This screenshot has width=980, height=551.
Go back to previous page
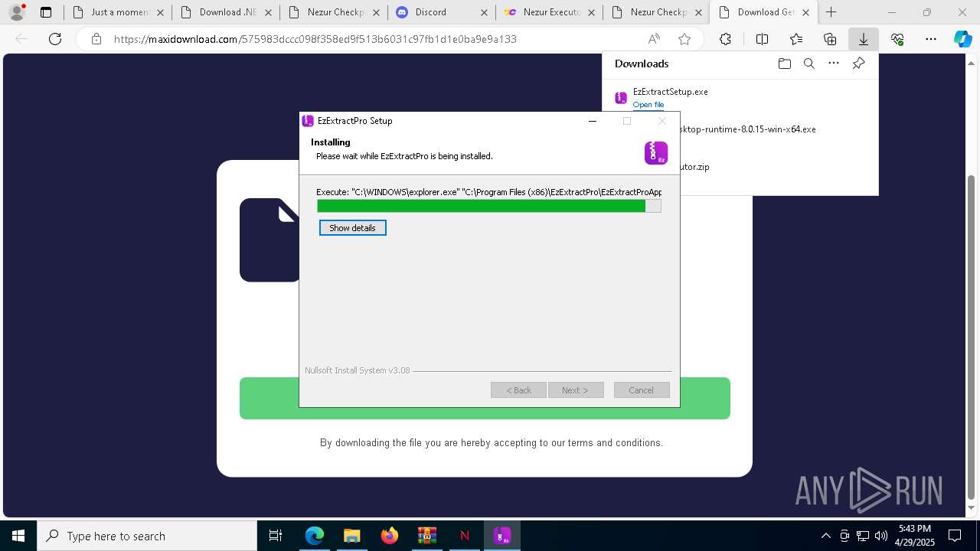tap(22, 39)
